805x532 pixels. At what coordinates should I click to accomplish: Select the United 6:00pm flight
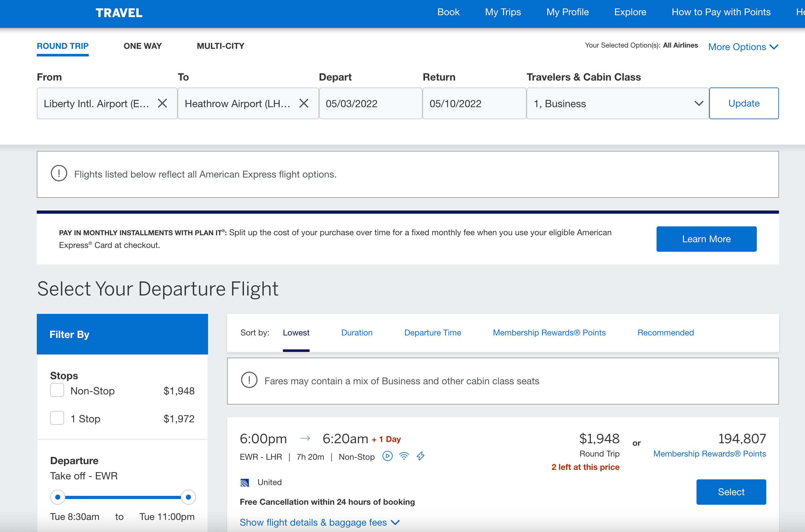click(731, 492)
